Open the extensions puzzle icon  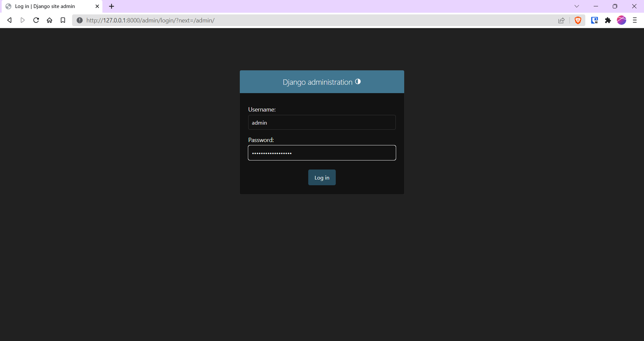pyautogui.click(x=608, y=20)
